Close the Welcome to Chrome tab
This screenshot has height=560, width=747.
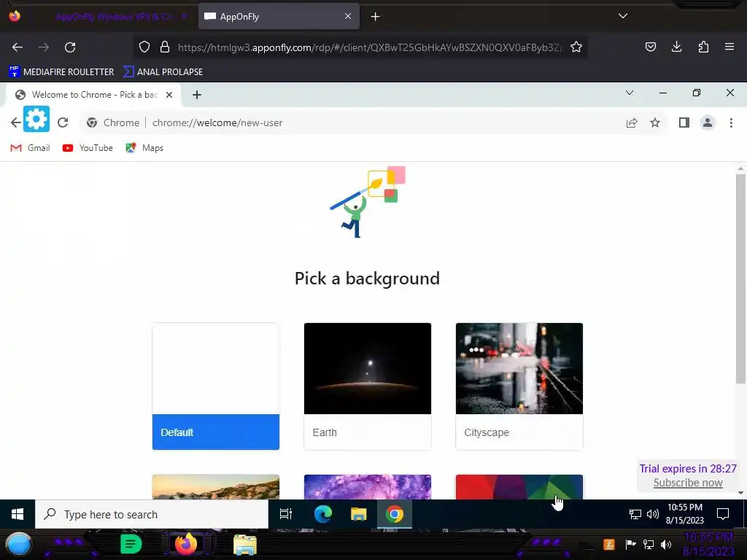pyautogui.click(x=169, y=95)
